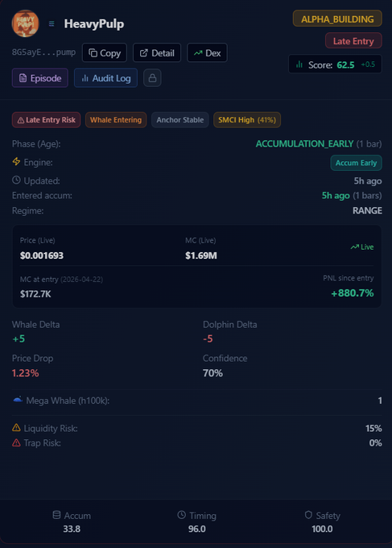Click the MC at entry $172.7K
The image size is (392, 548).
(35, 294)
